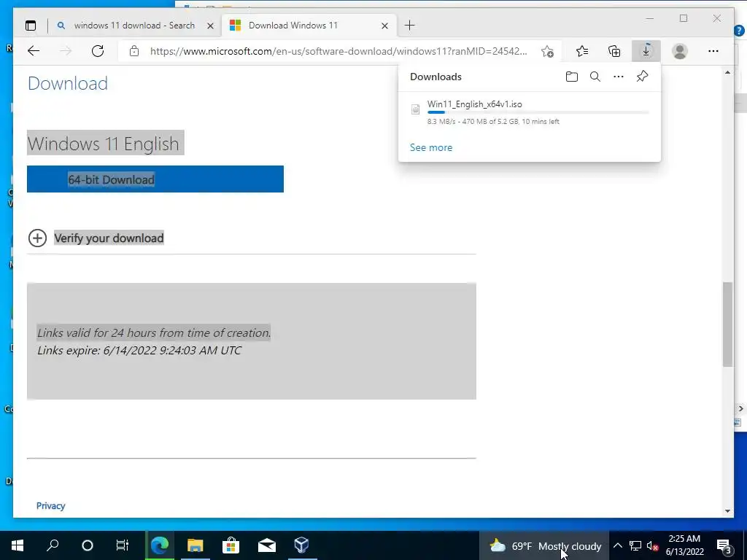Open the Favorites list icon

coord(581,51)
